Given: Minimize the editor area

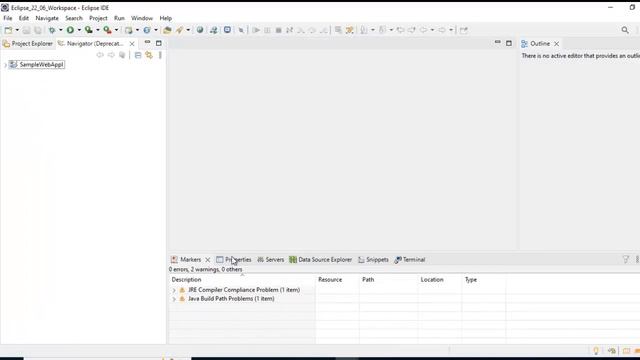Looking at the screenshot, I should tap(498, 42).
